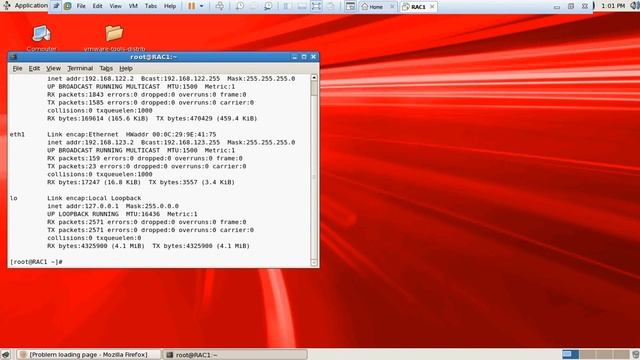Open the snapshot manager
The width and height of the screenshot is (640, 360).
[x=268, y=6]
